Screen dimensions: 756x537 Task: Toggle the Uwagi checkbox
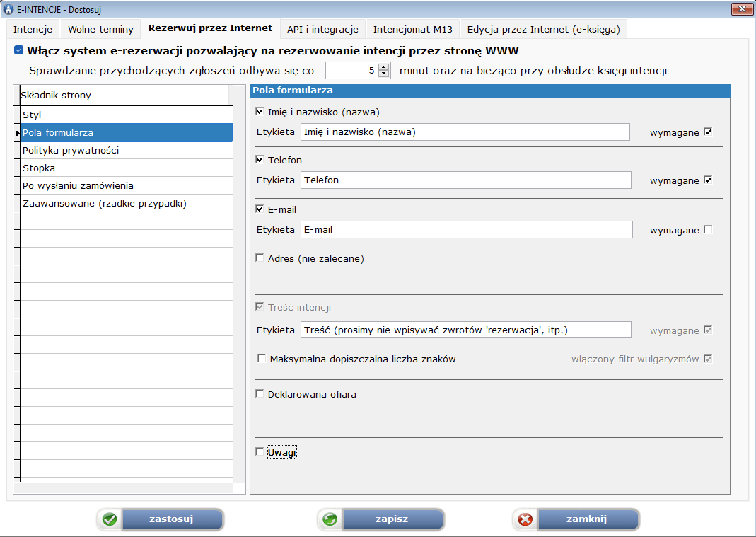pyautogui.click(x=260, y=452)
